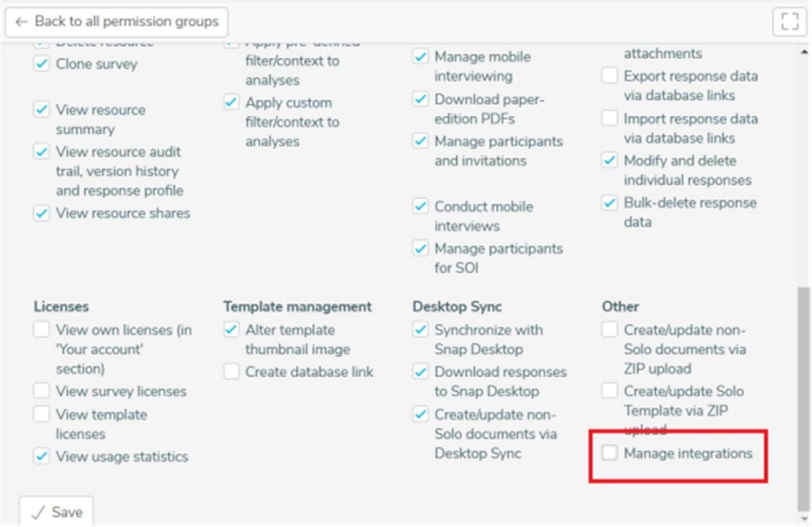Screen dimensions: 812x527
Task: Save the permission group changes
Action: pos(56,512)
